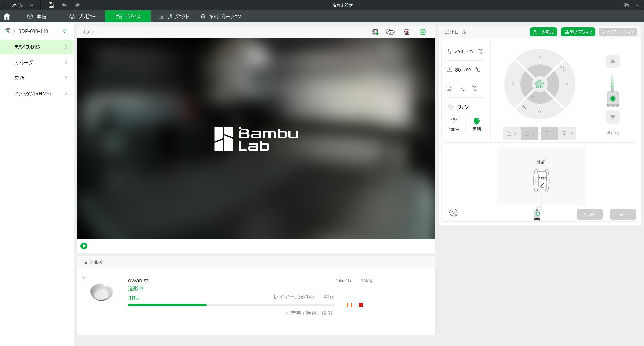Click the home axes button in control pad

(539, 84)
